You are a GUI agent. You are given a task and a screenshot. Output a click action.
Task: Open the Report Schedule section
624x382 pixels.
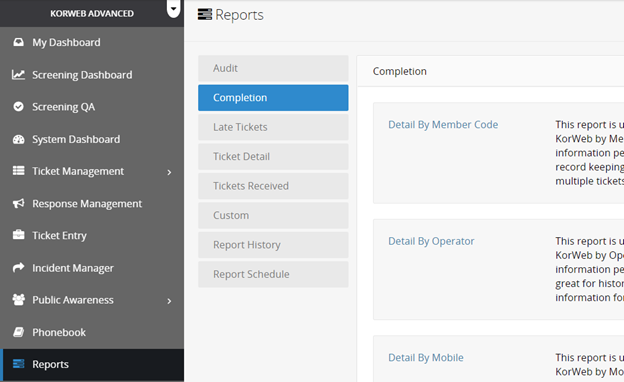point(273,275)
